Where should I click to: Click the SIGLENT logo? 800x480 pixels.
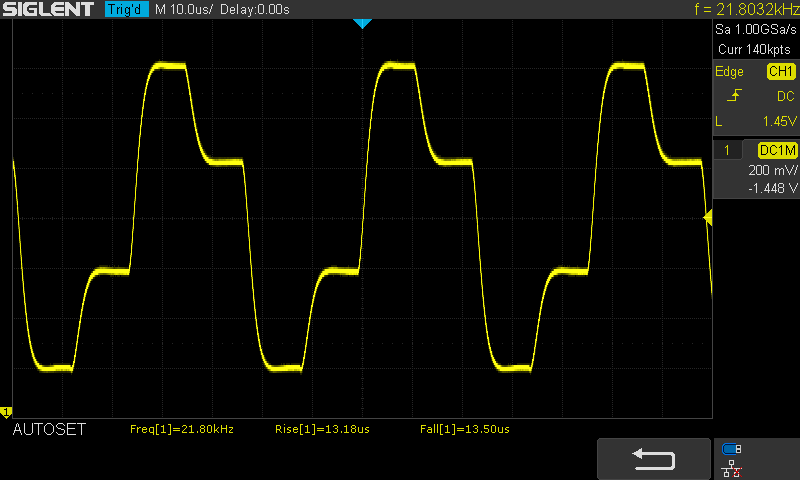click(48, 9)
